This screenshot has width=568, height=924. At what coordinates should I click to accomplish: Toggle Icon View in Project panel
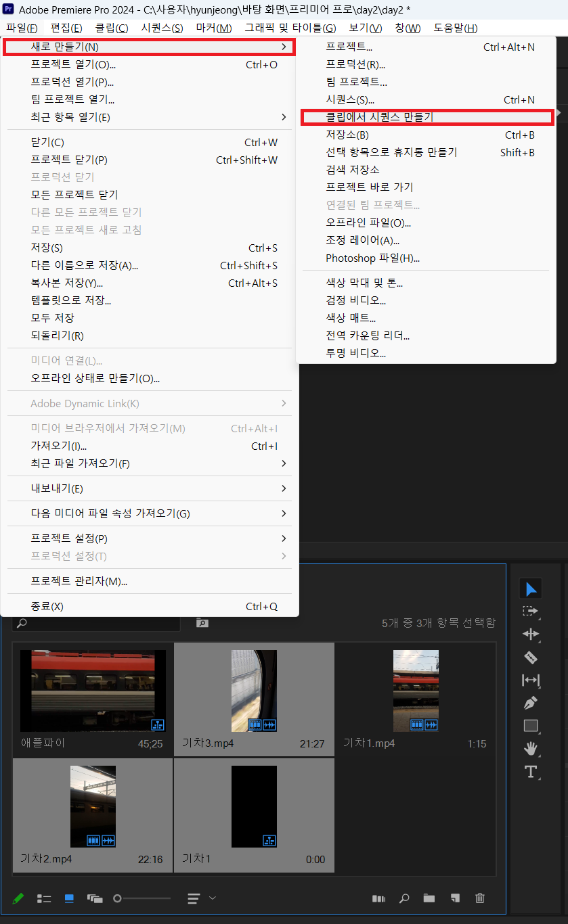pos(68,898)
